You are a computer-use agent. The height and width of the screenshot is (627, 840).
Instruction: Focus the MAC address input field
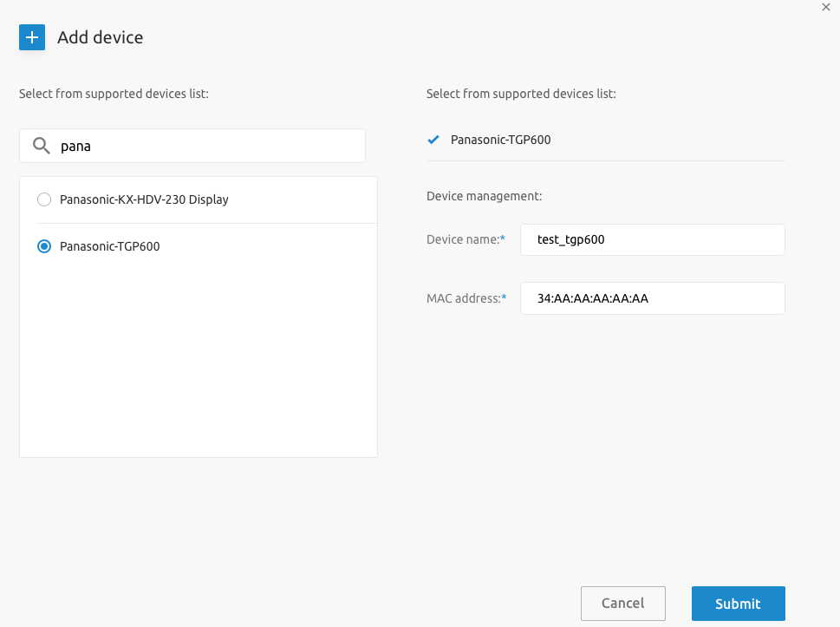point(653,298)
